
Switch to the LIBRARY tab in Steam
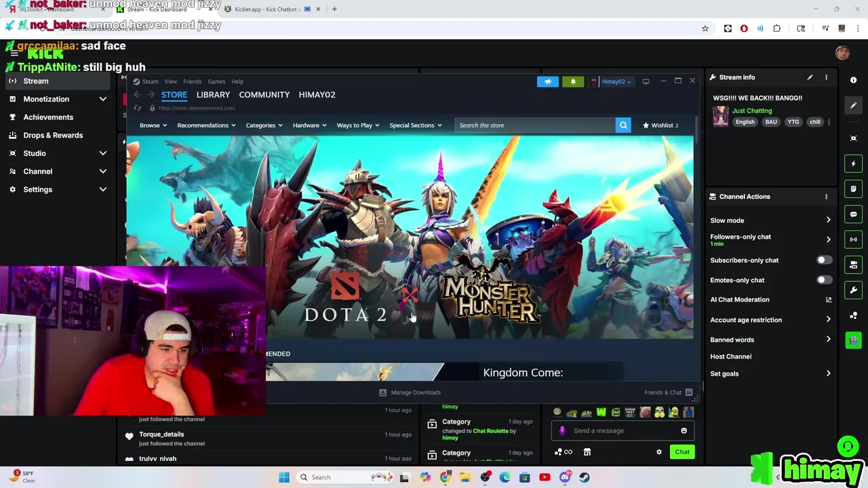(213, 95)
